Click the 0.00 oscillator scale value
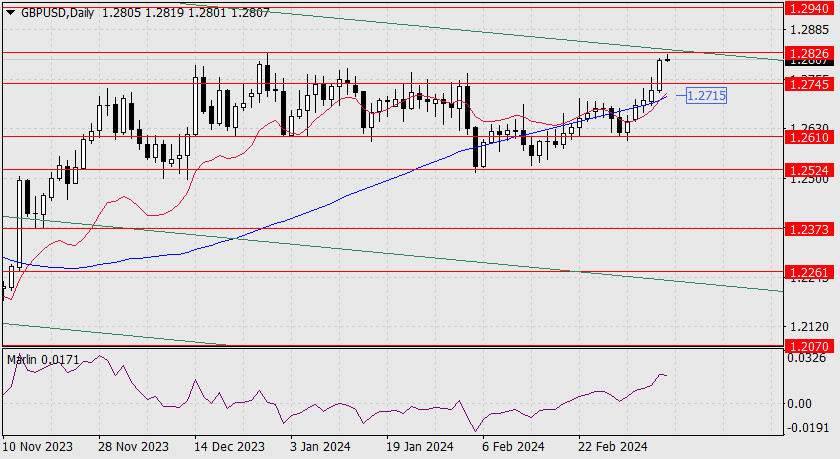The height and width of the screenshot is (459, 840). pyautogui.click(x=799, y=404)
